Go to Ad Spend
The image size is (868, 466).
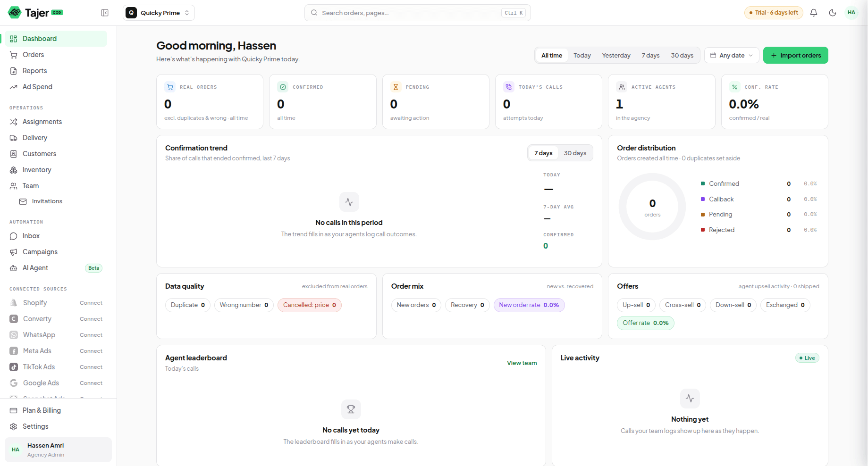[x=56, y=87]
